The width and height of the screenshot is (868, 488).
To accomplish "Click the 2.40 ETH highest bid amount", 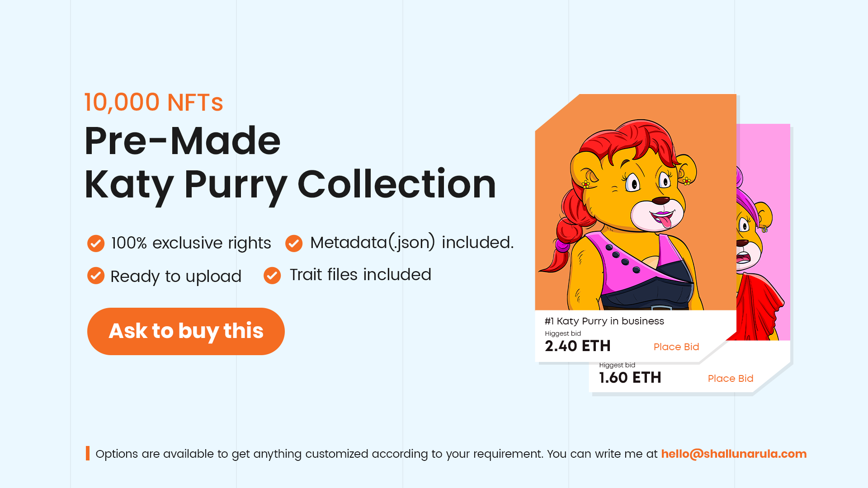I will [x=578, y=346].
